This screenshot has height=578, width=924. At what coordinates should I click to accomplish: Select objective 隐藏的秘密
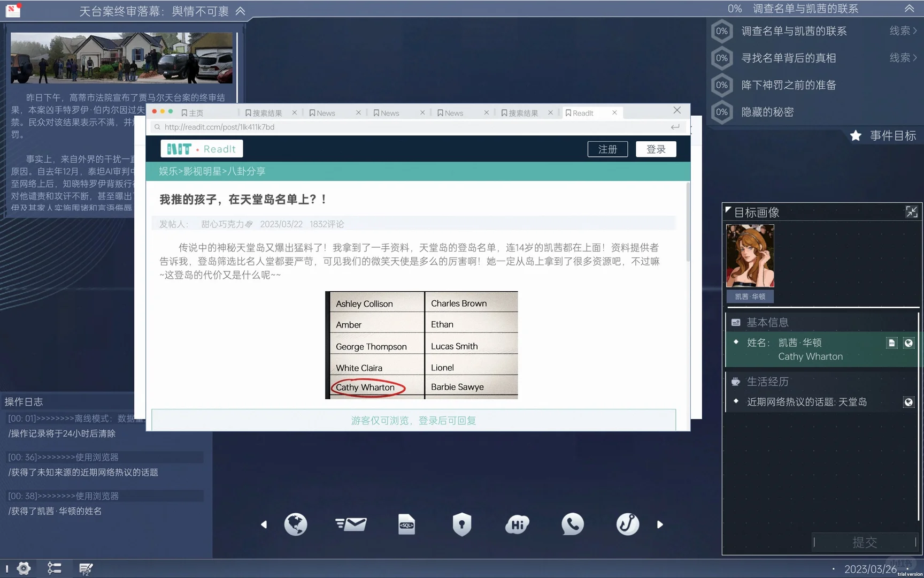[767, 112]
